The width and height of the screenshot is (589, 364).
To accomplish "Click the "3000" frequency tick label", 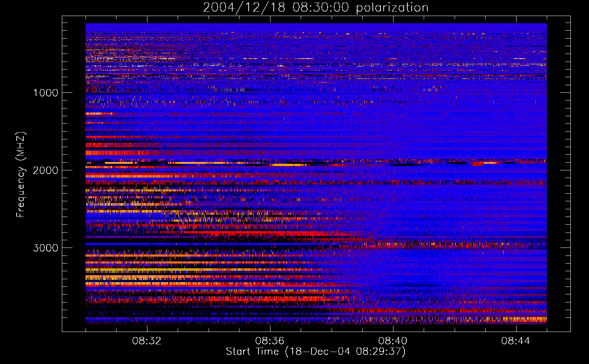I will (46, 248).
